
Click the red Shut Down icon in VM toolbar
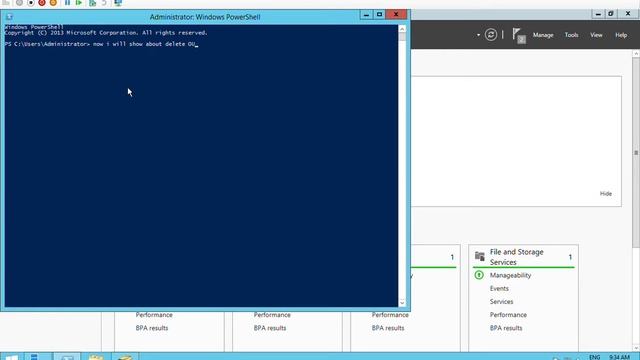42,3
